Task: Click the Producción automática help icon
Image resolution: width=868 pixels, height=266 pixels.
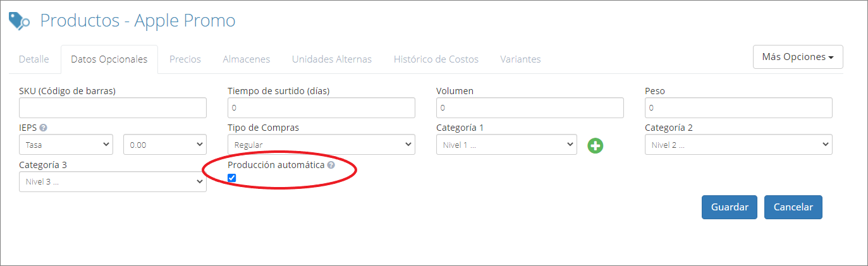Action: coord(331,165)
